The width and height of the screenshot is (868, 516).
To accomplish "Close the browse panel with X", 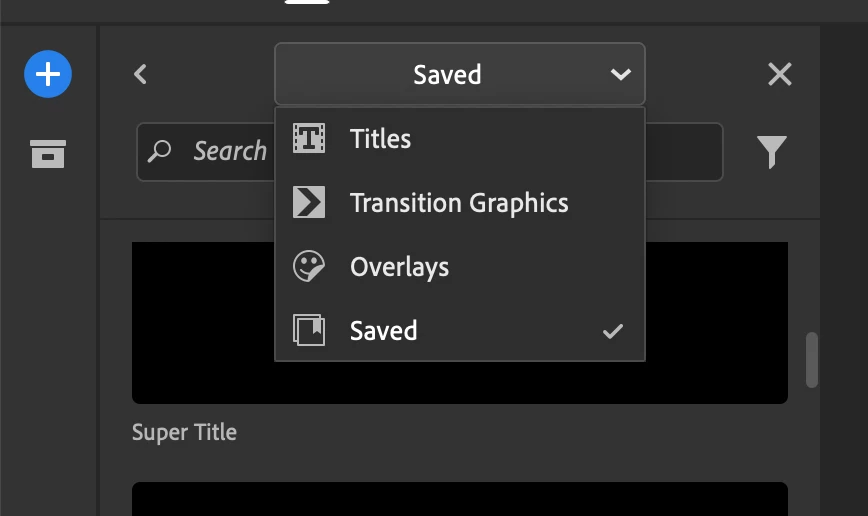I will pyautogui.click(x=780, y=74).
